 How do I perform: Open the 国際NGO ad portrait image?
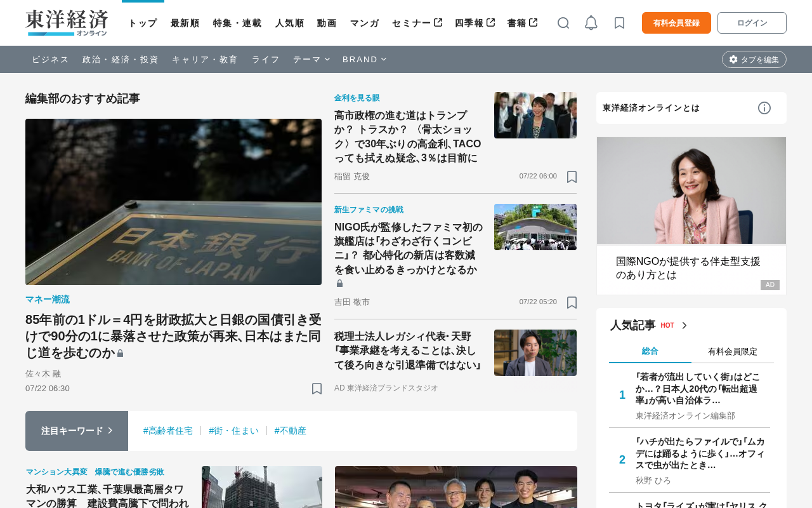point(691,190)
